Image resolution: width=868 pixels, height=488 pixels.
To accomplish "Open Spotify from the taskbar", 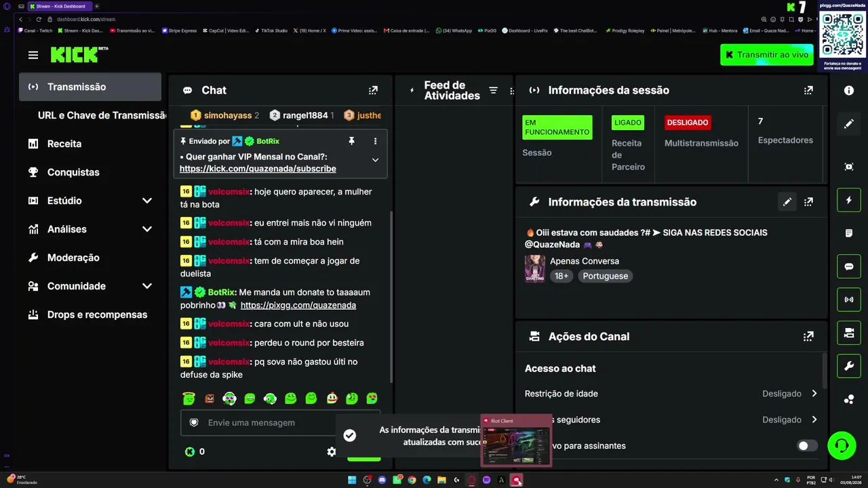I will pos(486,481).
